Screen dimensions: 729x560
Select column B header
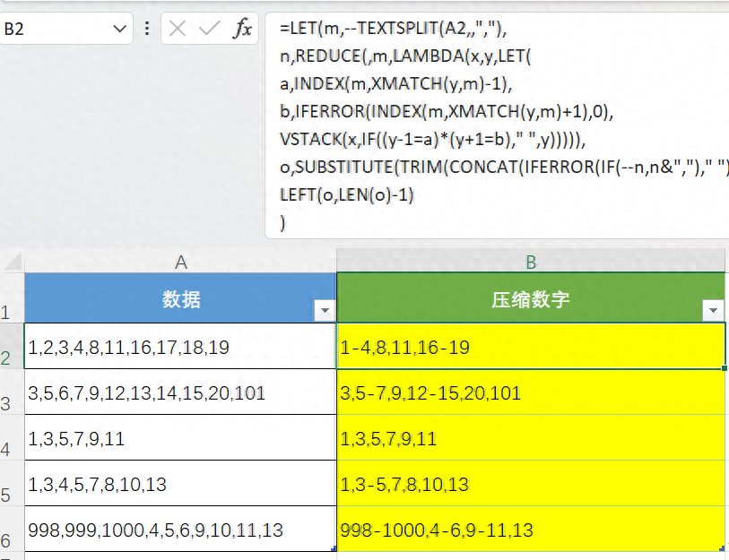point(531,263)
